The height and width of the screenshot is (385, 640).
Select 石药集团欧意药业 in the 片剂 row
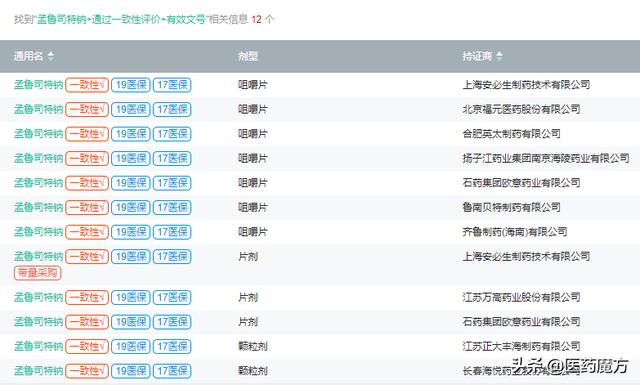[521, 322]
